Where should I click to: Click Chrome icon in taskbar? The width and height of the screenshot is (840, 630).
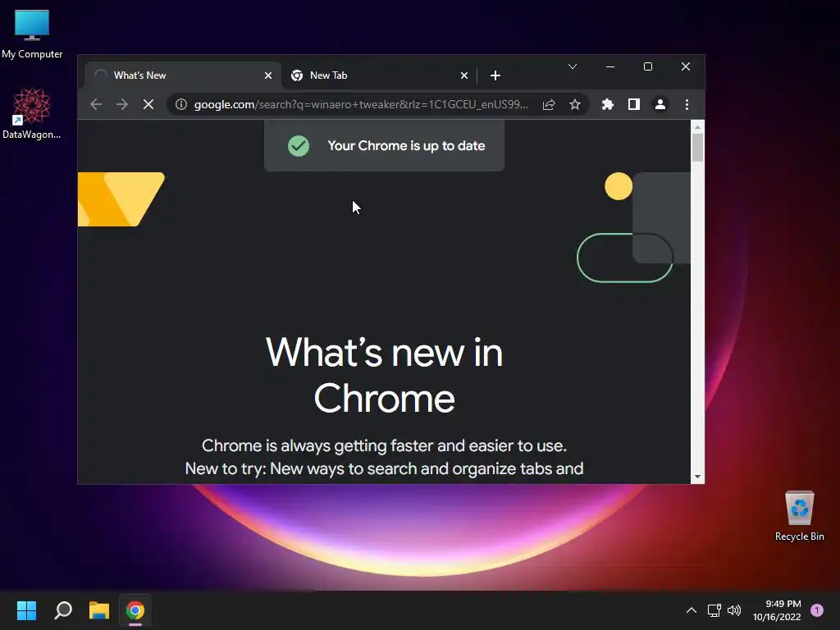(135, 610)
